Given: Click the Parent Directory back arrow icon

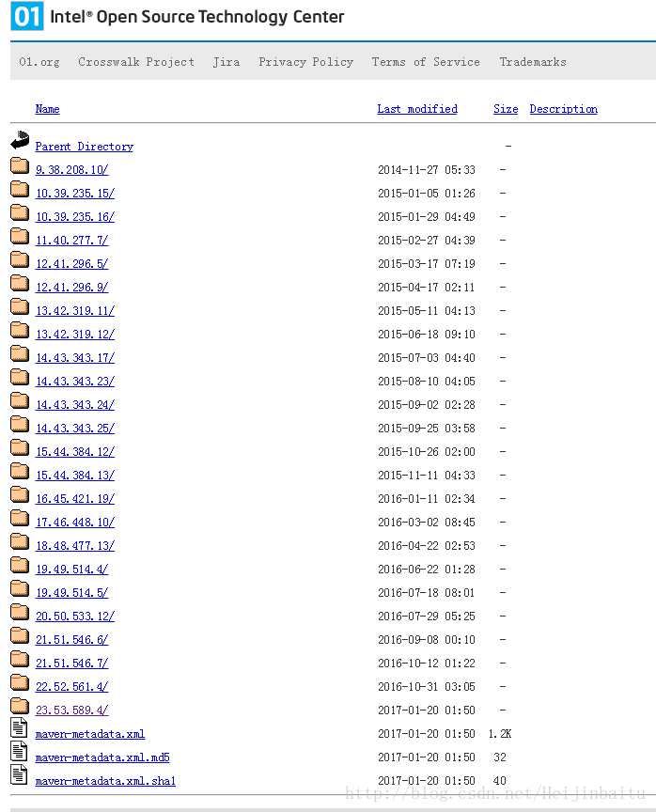Looking at the screenshot, I should pyautogui.click(x=20, y=141).
